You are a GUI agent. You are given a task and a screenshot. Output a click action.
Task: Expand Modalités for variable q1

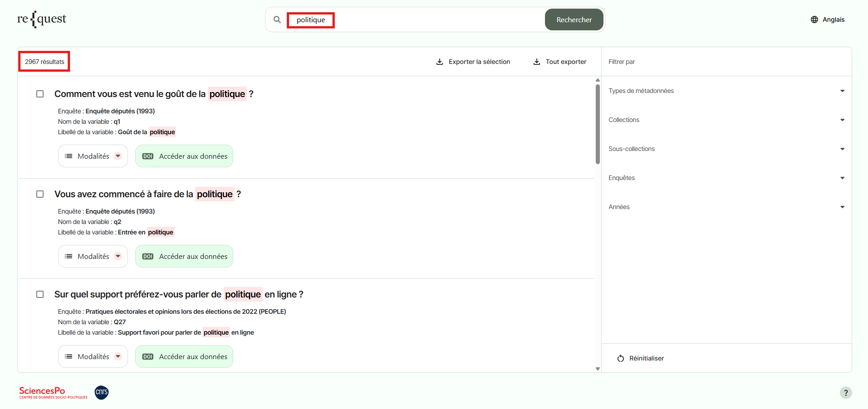tap(93, 156)
